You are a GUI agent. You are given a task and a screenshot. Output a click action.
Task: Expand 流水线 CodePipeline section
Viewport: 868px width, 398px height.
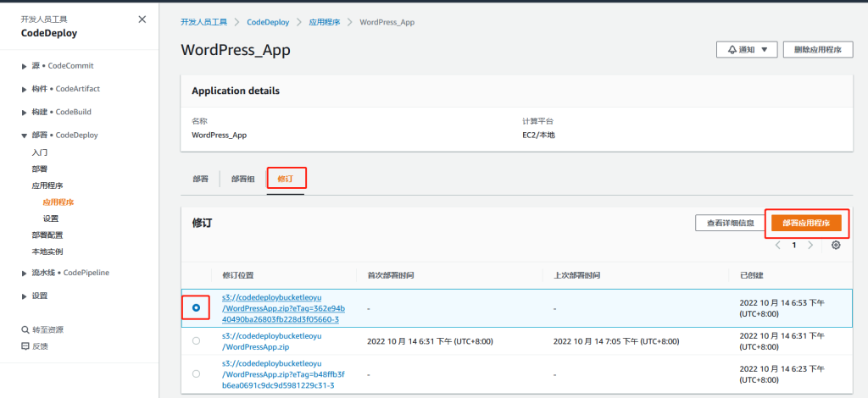click(x=25, y=273)
